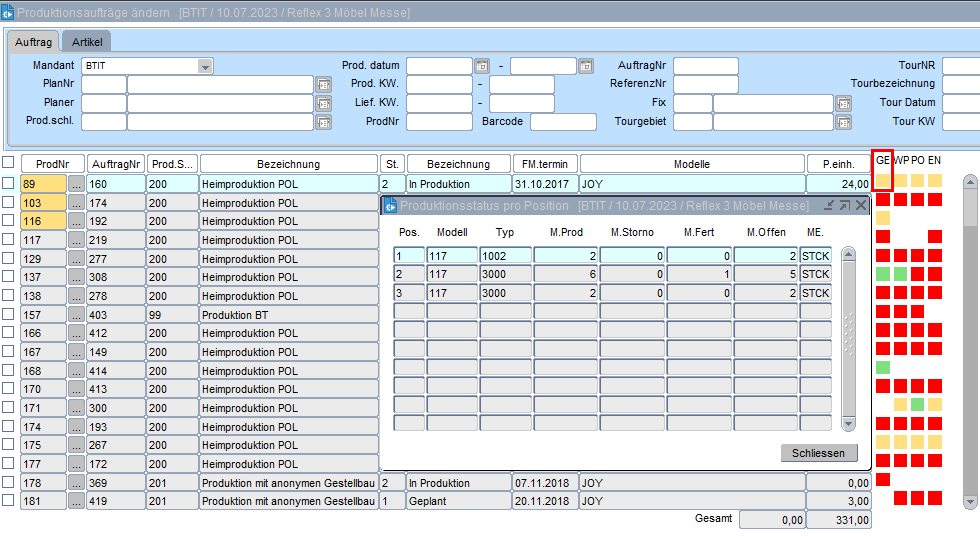The image size is (980, 537).
Task: Select the Auftrag tab
Action: coord(33,42)
